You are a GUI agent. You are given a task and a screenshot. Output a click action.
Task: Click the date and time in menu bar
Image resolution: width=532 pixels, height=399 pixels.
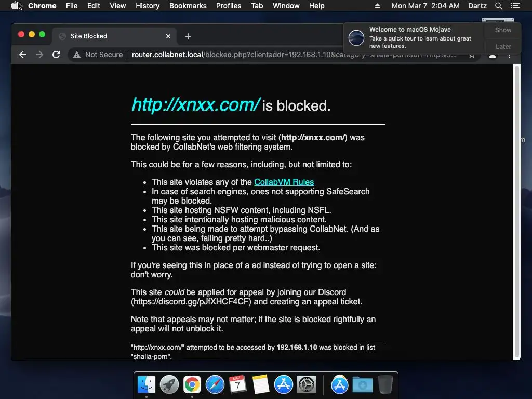pyautogui.click(x=425, y=6)
